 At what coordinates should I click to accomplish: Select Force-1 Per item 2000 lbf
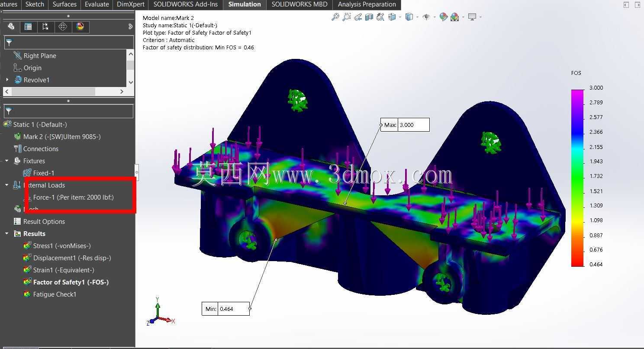[x=73, y=197]
